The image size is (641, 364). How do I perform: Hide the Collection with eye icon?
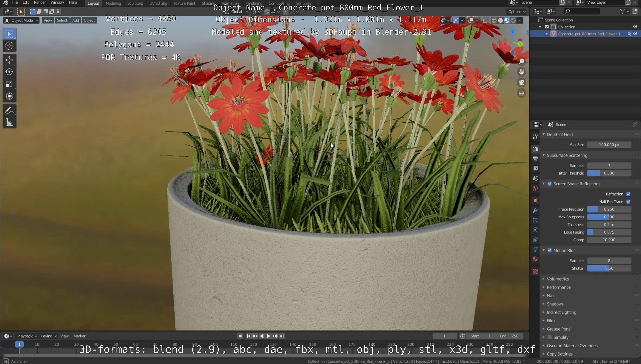tap(635, 27)
